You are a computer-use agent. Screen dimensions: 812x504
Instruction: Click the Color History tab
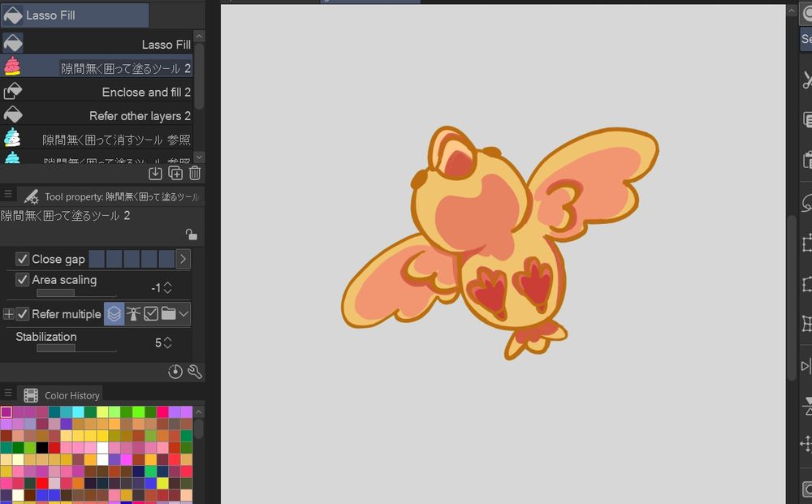click(x=61, y=395)
